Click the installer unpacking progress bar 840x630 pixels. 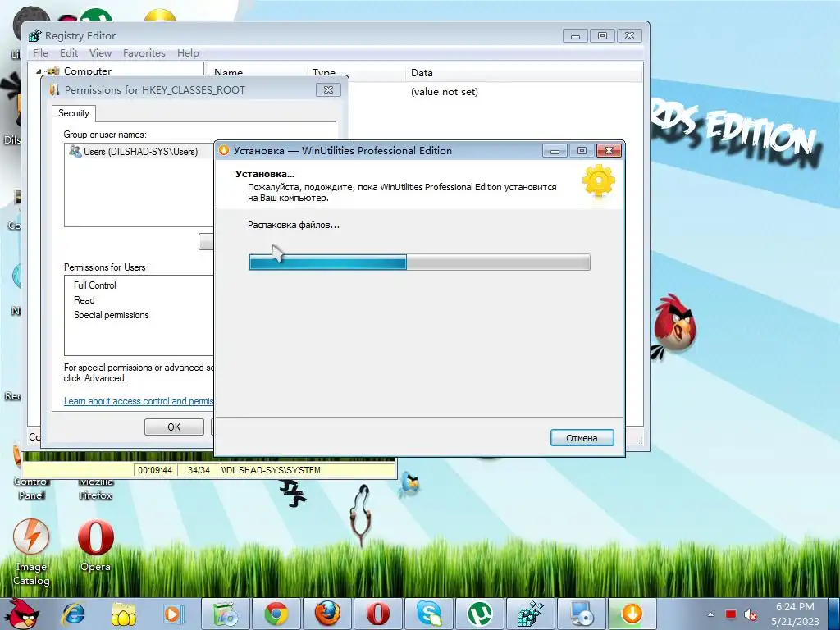point(419,262)
